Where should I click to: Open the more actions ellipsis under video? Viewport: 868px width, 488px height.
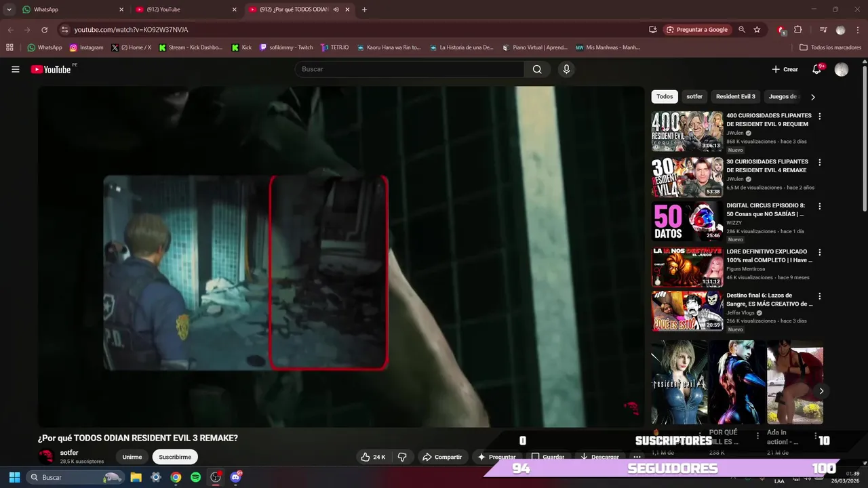click(637, 457)
